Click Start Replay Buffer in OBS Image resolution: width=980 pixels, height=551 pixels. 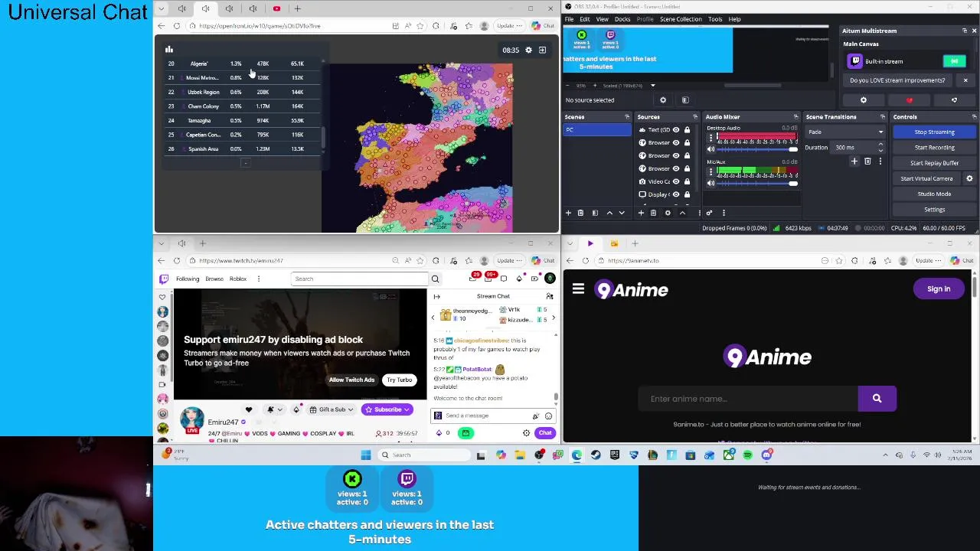934,163
